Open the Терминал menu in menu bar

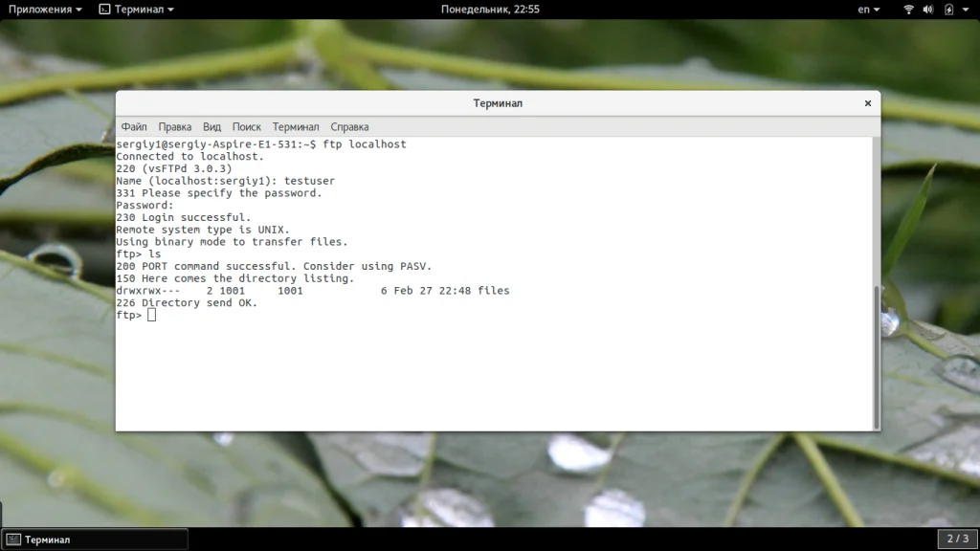pyautogui.click(x=296, y=127)
